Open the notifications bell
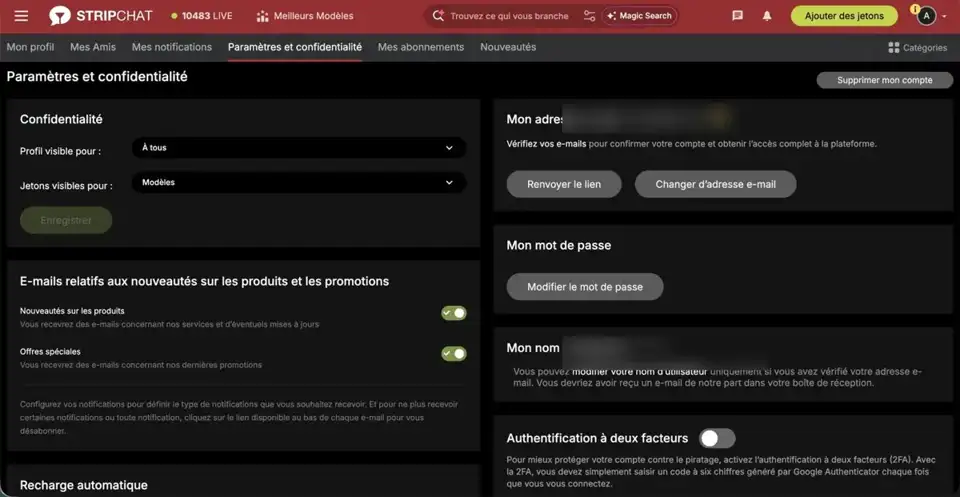This screenshot has width=960, height=497. tap(767, 16)
